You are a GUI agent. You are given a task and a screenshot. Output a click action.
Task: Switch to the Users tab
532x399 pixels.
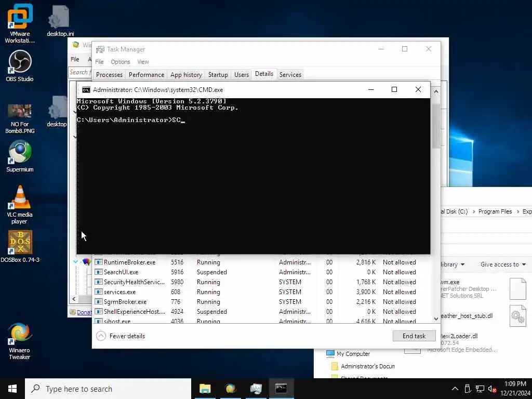(x=242, y=75)
